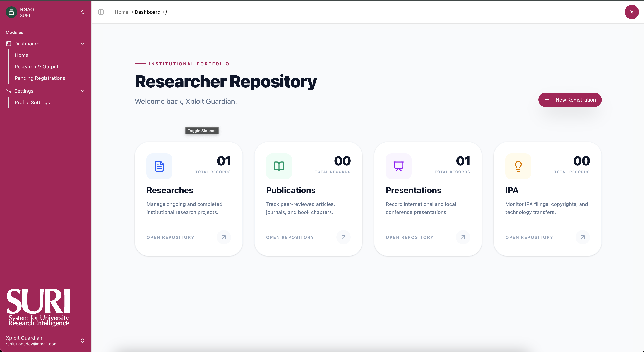The width and height of the screenshot is (644, 352).
Task: Click Profile Settings in sidebar
Action: coord(32,102)
